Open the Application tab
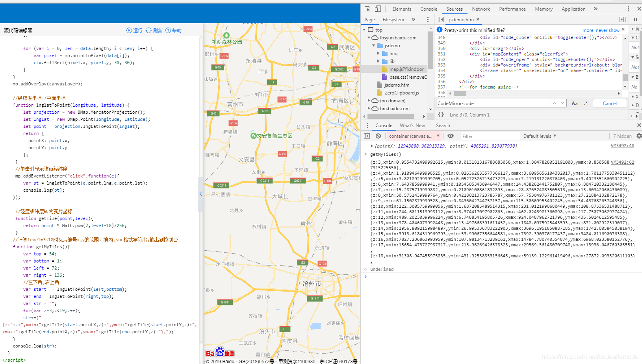Image resolution: width=642 pixels, height=364 pixels. tap(573, 9)
